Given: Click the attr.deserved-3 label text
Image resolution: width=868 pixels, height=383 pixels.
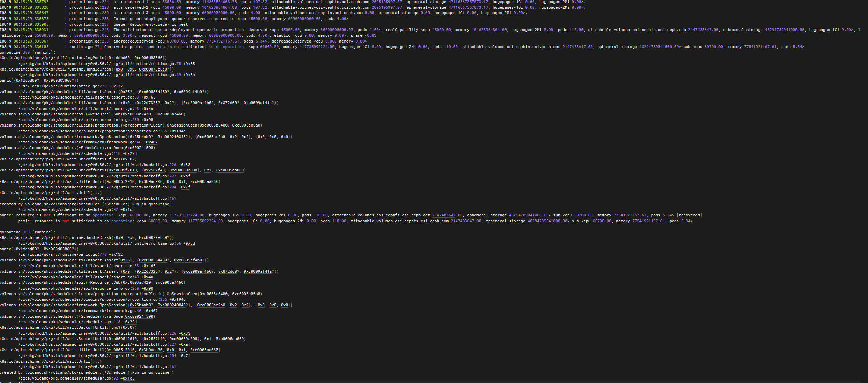Looking at the screenshot, I should [131, 13].
